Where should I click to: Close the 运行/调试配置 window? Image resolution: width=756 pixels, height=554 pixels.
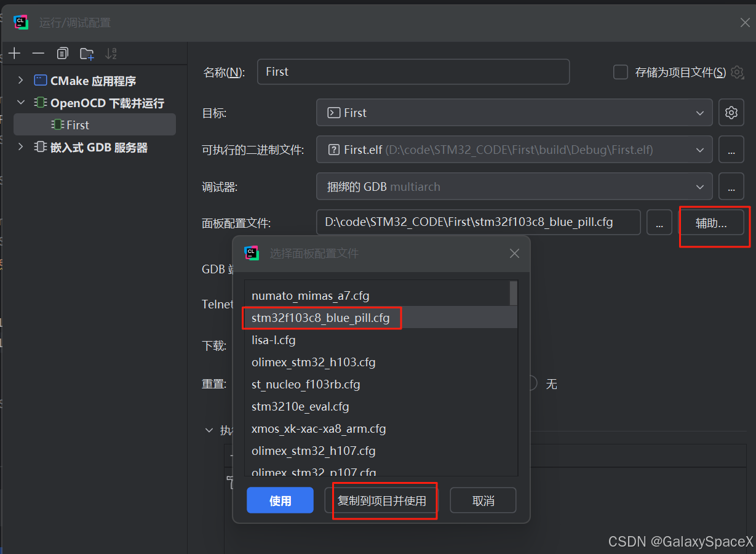click(744, 23)
